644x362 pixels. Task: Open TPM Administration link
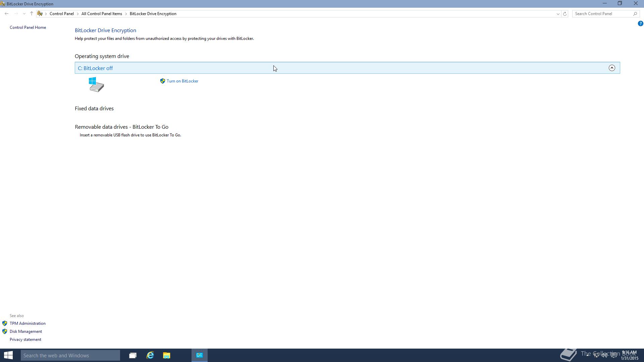point(28,323)
